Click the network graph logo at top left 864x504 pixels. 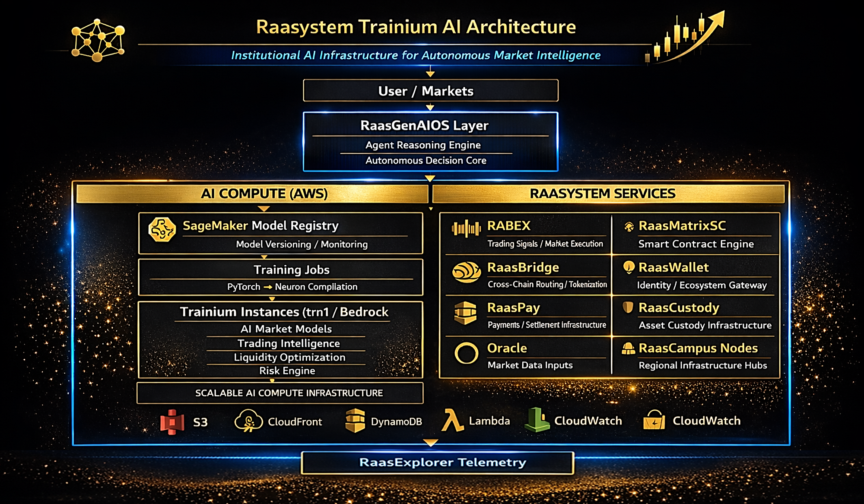click(98, 41)
